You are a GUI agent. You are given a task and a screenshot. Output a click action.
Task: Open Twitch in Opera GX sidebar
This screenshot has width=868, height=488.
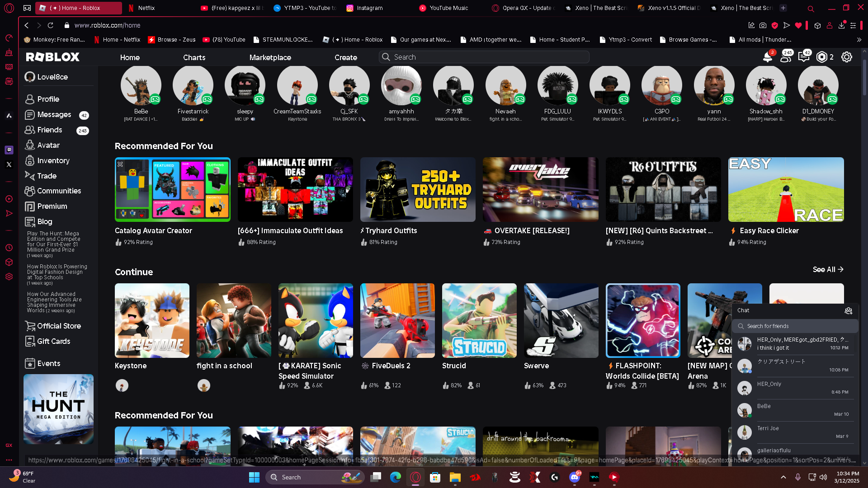coord(9,150)
